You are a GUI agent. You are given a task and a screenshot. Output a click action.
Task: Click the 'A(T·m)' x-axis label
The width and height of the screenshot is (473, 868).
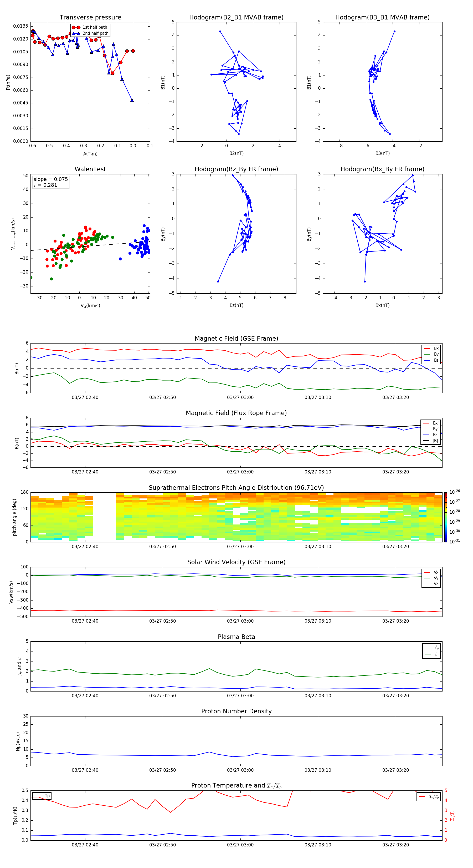click(x=90, y=154)
